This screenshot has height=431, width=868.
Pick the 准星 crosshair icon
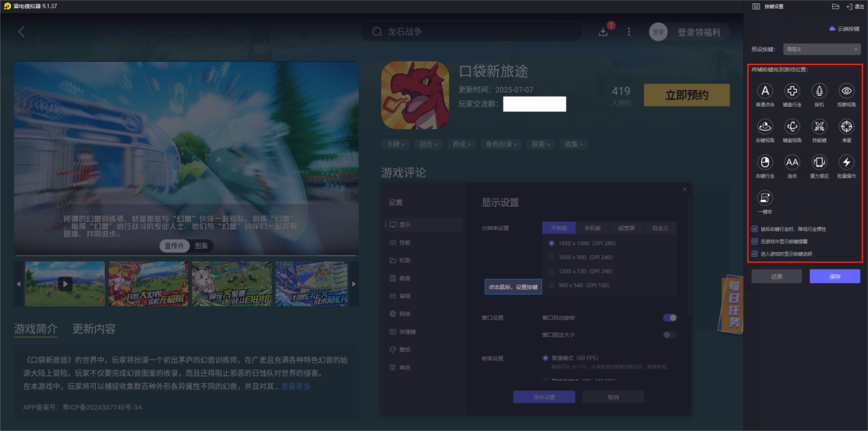pyautogui.click(x=847, y=127)
